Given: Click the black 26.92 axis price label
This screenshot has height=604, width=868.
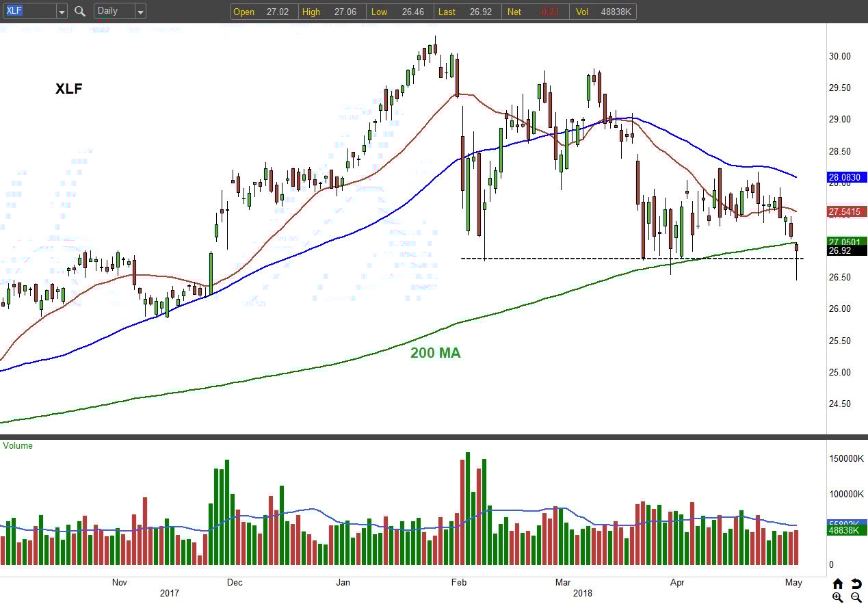Looking at the screenshot, I should pos(847,251).
